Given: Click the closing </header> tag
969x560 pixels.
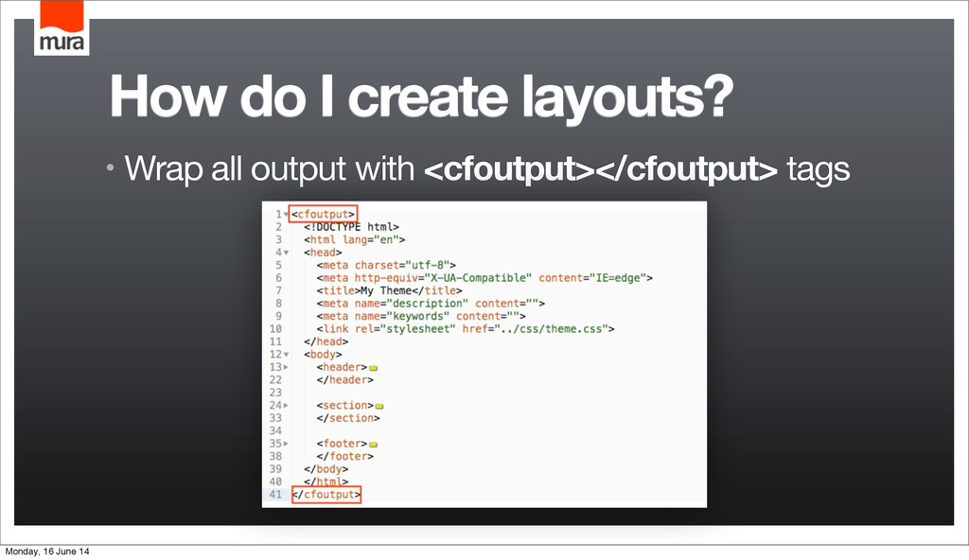Looking at the screenshot, I should (x=344, y=380).
